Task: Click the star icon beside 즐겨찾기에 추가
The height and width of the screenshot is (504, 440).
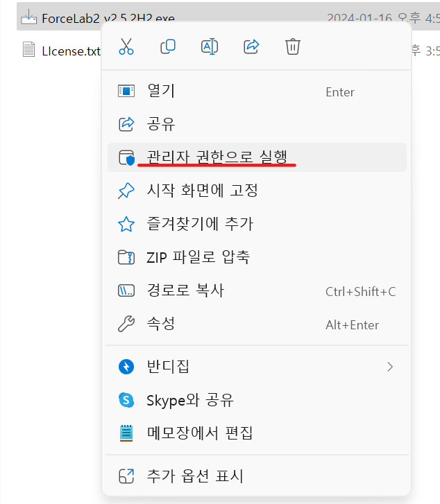Action: (x=126, y=224)
